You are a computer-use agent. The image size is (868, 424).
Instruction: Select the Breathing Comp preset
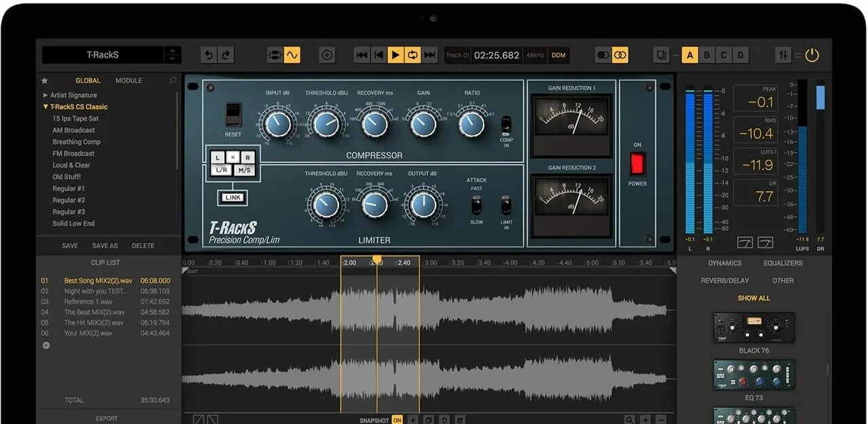coord(77,142)
